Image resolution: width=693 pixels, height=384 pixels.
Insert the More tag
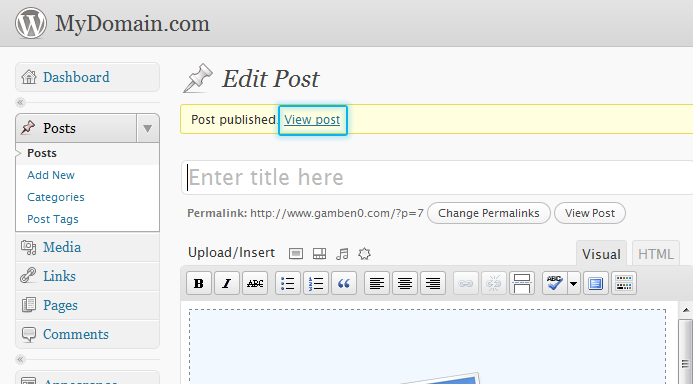[522, 283]
